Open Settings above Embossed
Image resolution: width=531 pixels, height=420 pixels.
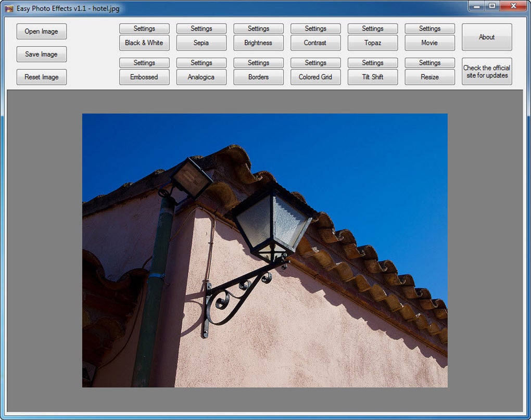(x=144, y=62)
